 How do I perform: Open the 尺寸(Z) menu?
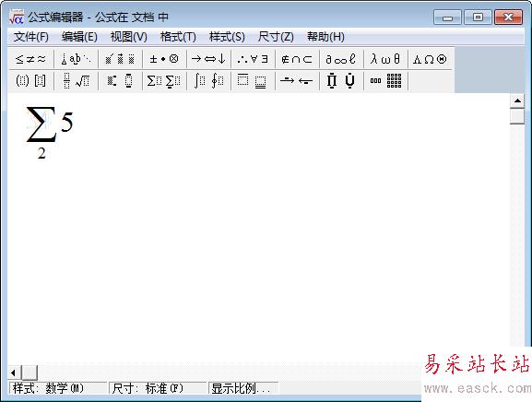[x=276, y=37]
